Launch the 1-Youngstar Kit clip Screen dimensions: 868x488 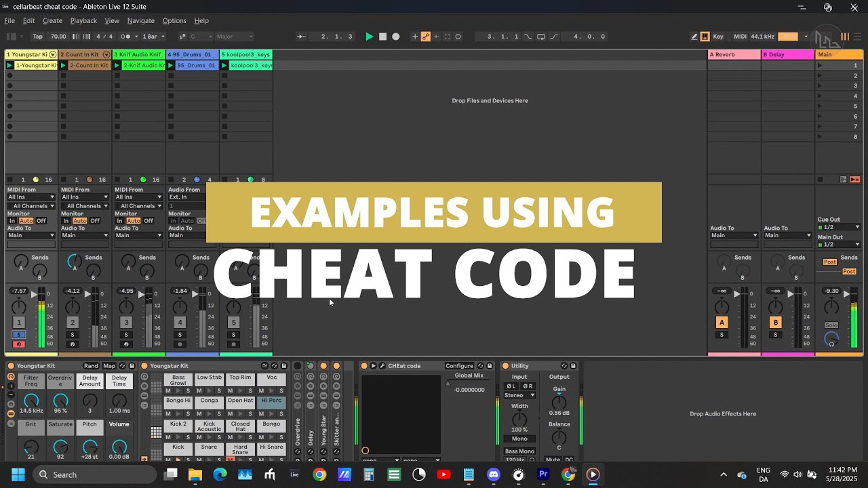click(x=9, y=65)
